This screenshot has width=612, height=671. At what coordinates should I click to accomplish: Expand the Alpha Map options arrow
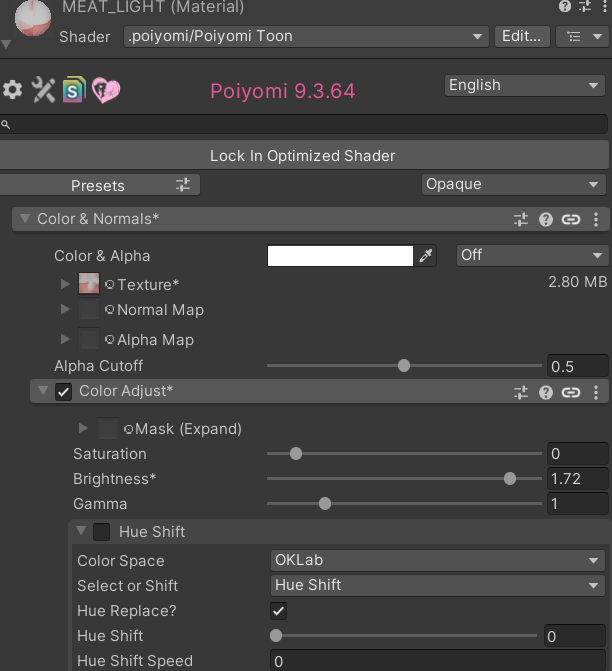point(65,339)
